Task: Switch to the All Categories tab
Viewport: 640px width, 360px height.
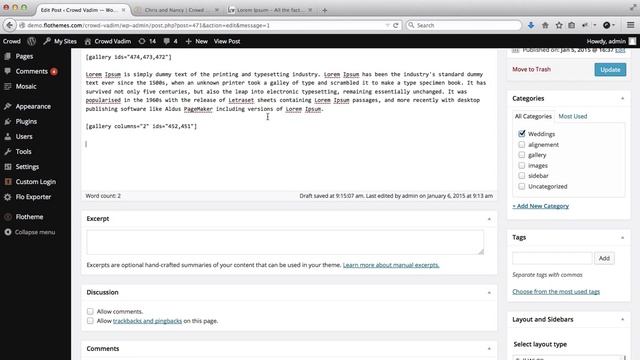Action: [x=533, y=116]
